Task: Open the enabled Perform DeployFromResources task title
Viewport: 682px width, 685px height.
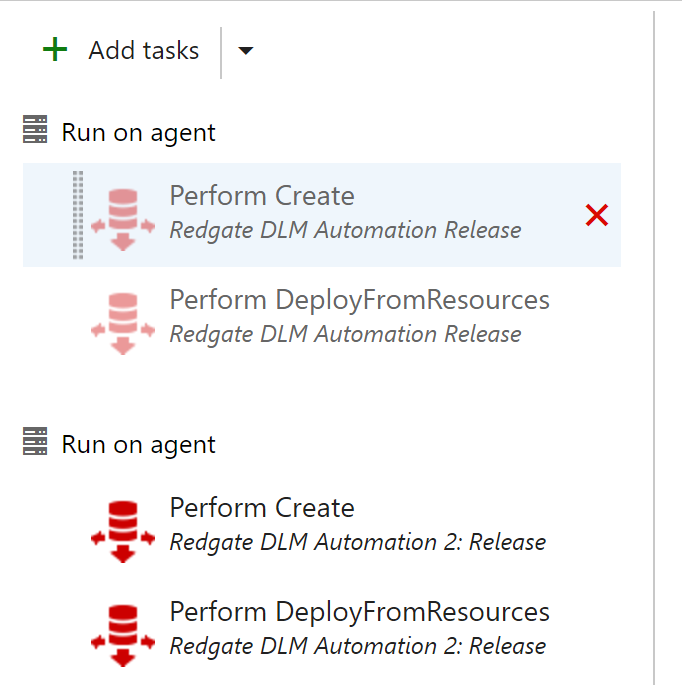Action: pyautogui.click(x=359, y=612)
